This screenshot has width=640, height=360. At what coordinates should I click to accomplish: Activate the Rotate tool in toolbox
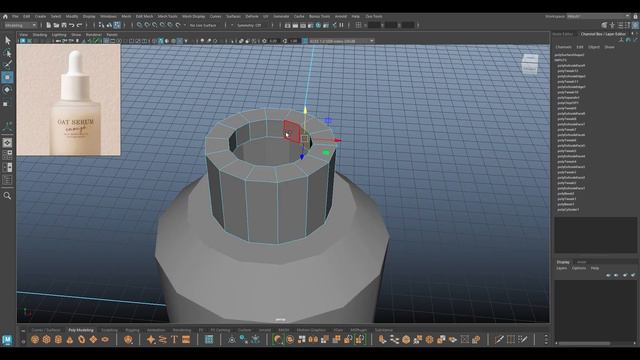[7, 90]
